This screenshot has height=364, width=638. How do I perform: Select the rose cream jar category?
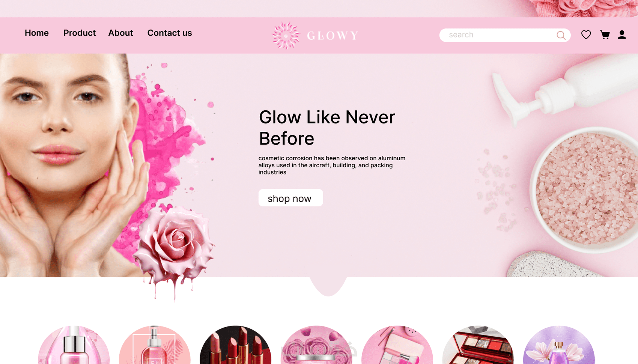316,345
